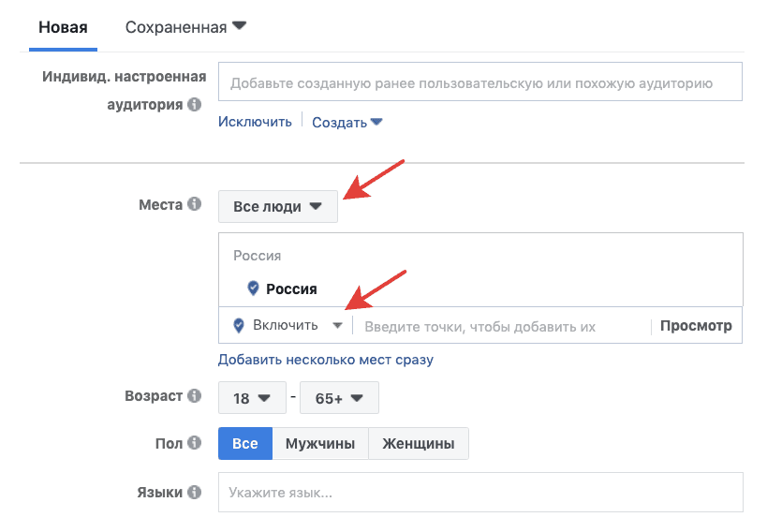Click the location search field Введите точки
This screenshot has height=532, width=767.
point(502,327)
